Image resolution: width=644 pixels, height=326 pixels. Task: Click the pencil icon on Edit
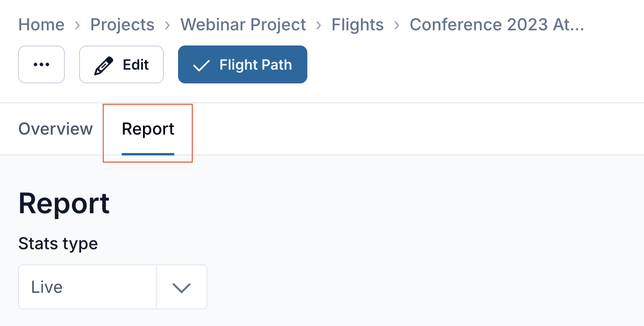[x=104, y=65]
